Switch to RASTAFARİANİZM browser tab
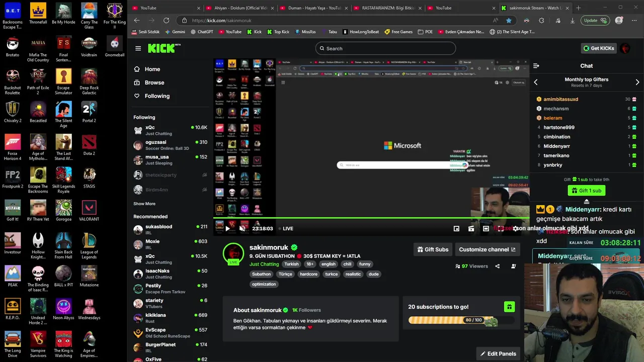 click(x=388, y=8)
